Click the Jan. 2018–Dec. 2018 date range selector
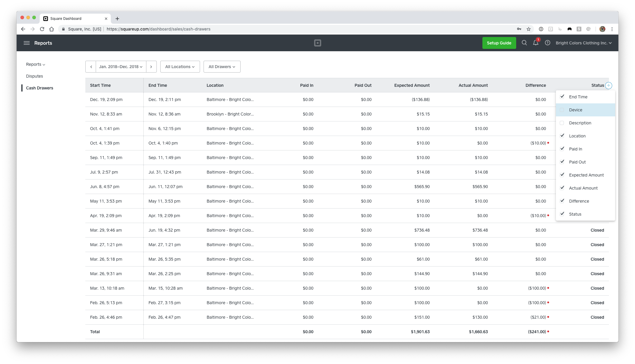 point(120,66)
